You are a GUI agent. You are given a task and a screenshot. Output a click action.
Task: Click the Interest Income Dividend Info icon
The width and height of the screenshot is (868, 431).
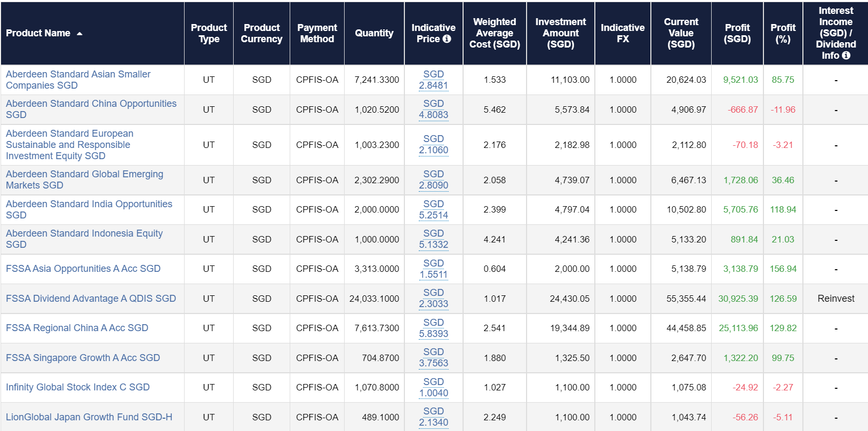[x=846, y=56]
